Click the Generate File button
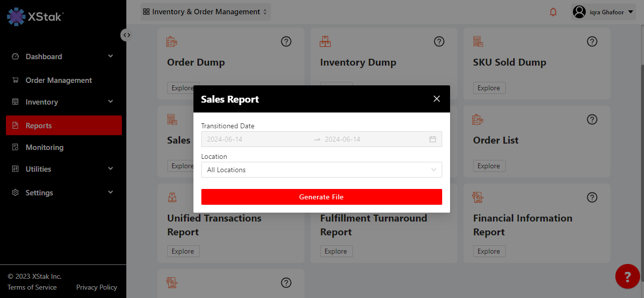Screen dimensions: 644x298 pyautogui.click(x=321, y=197)
